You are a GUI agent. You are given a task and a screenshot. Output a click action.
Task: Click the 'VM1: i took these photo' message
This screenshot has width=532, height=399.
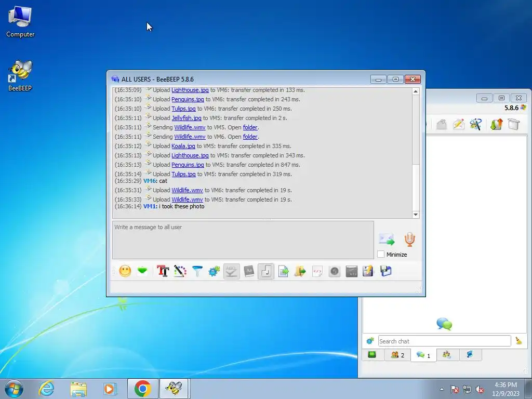click(x=174, y=206)
